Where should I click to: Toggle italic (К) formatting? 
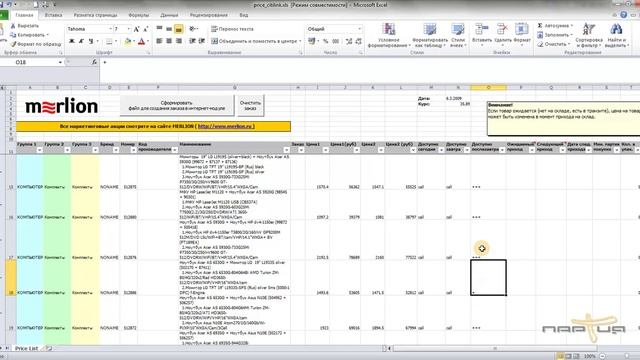pyautogui.click(x=81, y=41)
